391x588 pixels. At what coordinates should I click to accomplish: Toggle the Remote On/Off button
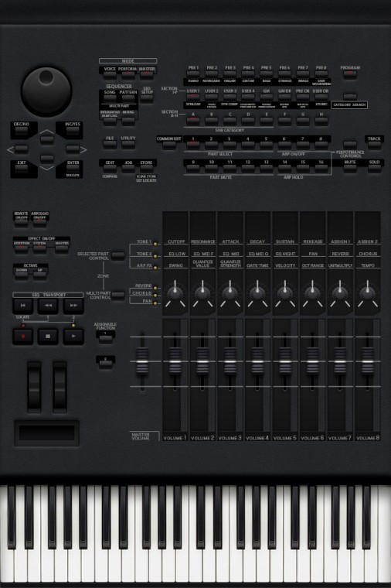pyautogui.click(x=22, y=222)
